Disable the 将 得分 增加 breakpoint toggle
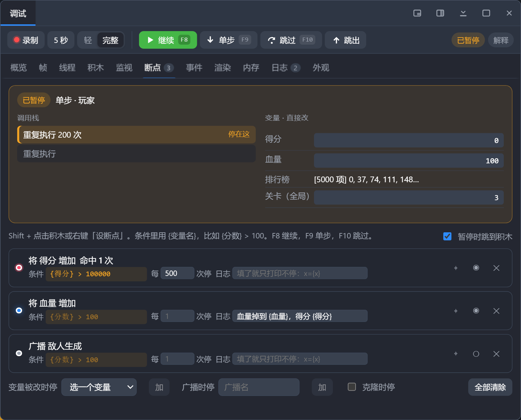The height and width of the screenshot is (420, 521). [x=476, y=268]
